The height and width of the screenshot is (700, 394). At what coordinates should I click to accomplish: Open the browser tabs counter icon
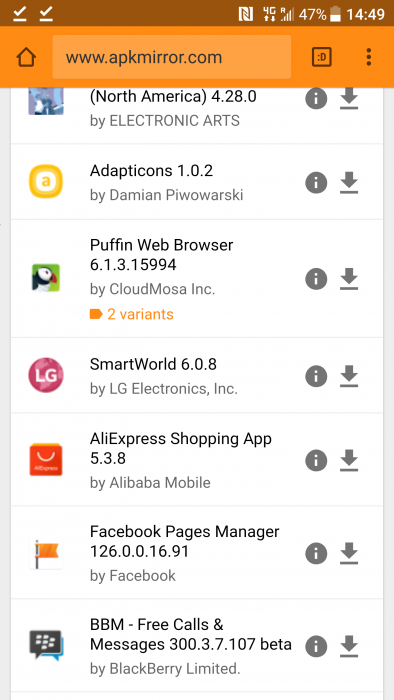322,57
